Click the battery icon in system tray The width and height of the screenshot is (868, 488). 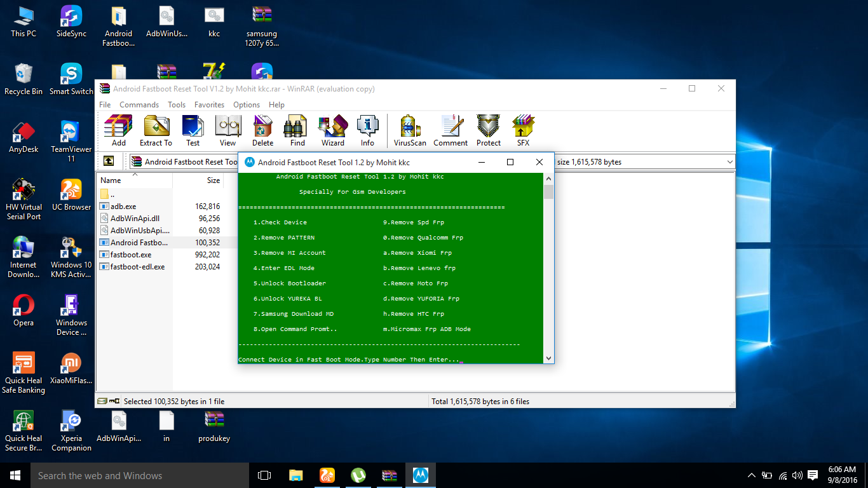point(767,475)
